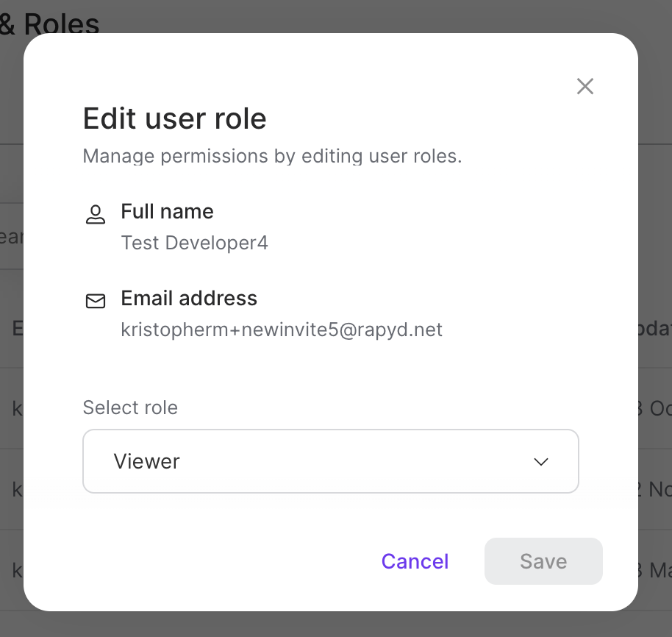Click the Viewer text in the role field
Screen dimensions: 672x637
(146, 461)
